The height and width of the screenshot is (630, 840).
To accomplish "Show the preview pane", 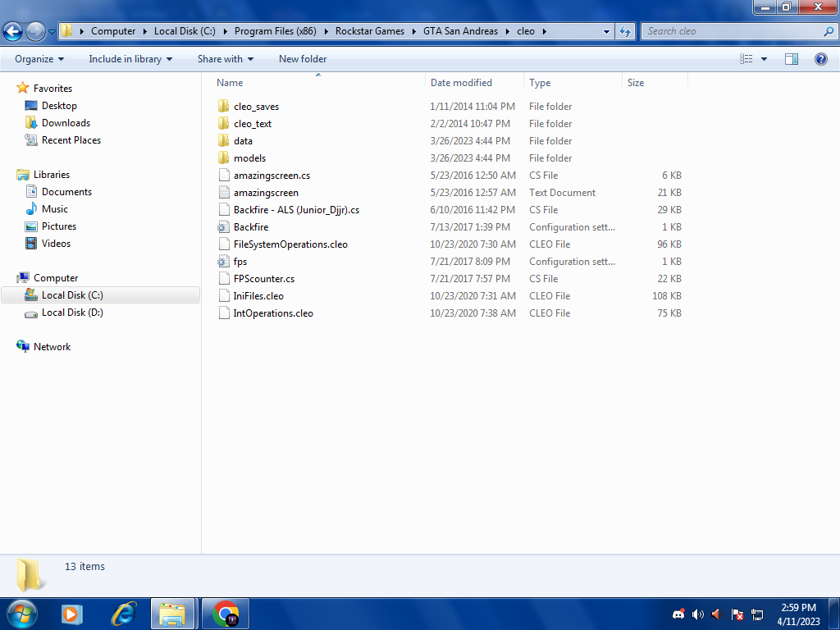I will (792, 59).
